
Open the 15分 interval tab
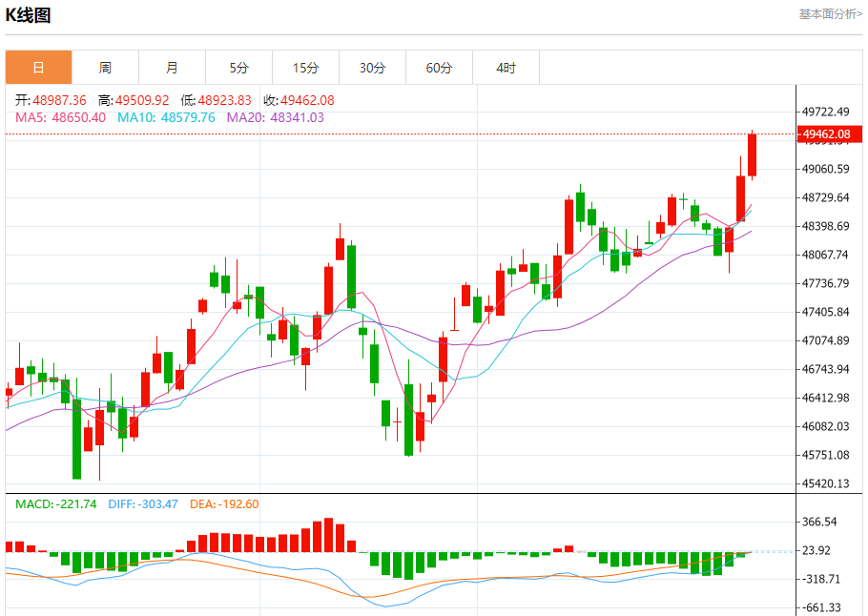[x=305, y=68]
